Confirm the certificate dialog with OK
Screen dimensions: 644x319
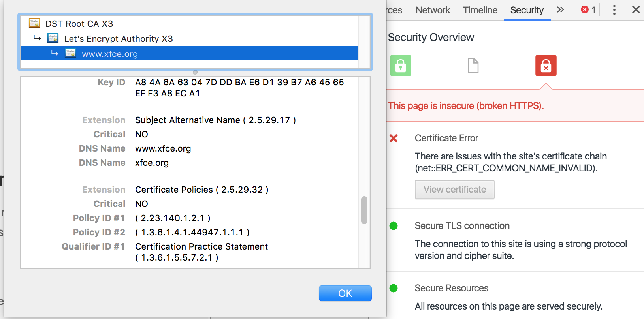coord(345,293)
